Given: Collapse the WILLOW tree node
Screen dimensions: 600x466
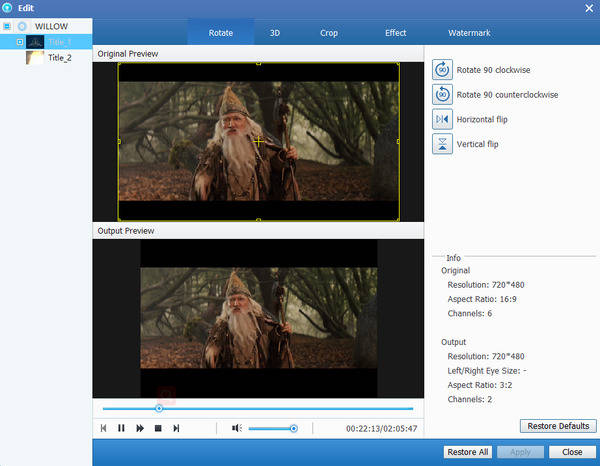Looking at the screenshot, I should pos(7,26).
